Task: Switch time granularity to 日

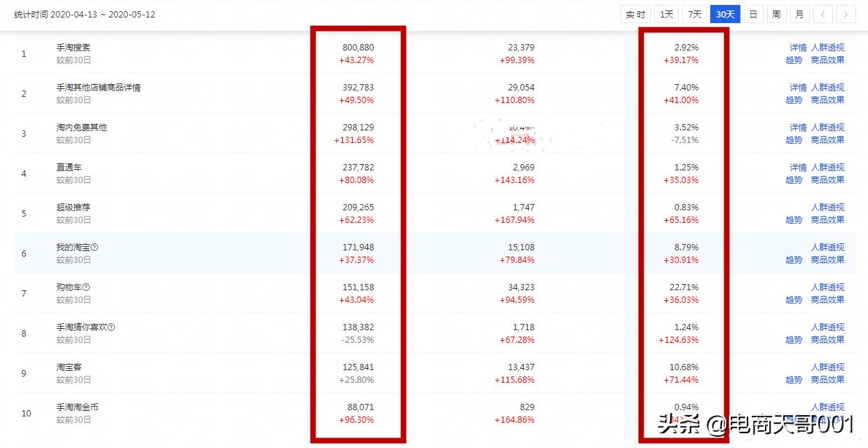Action: (x=752, y=13)
